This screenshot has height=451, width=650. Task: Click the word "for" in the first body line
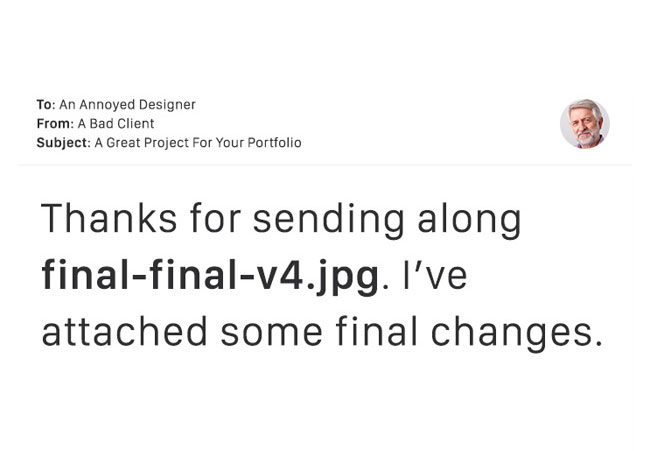[x=215, y=218]
